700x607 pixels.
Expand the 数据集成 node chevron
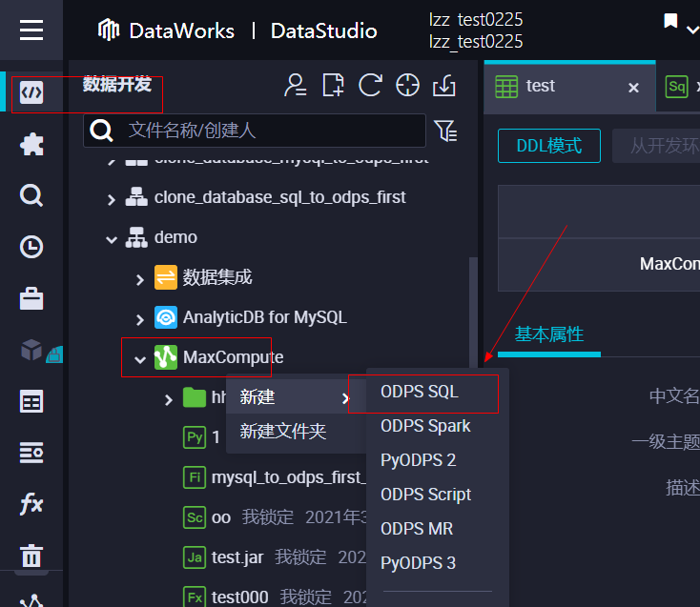tap(140, 279)
